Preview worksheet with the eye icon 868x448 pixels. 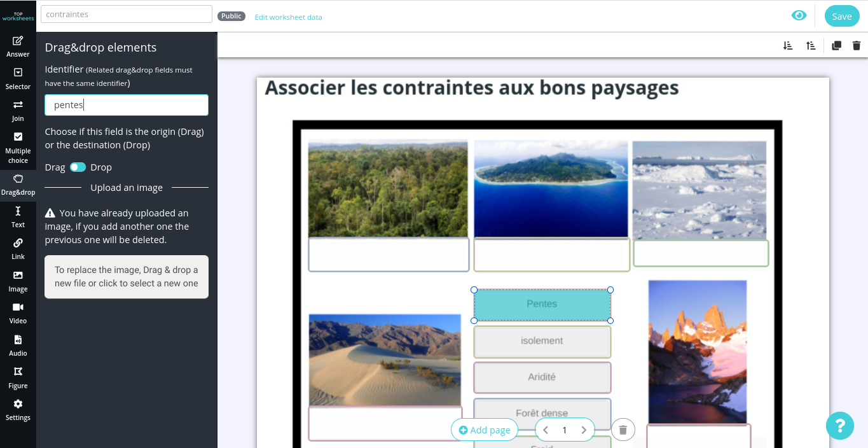click(799, 15)
